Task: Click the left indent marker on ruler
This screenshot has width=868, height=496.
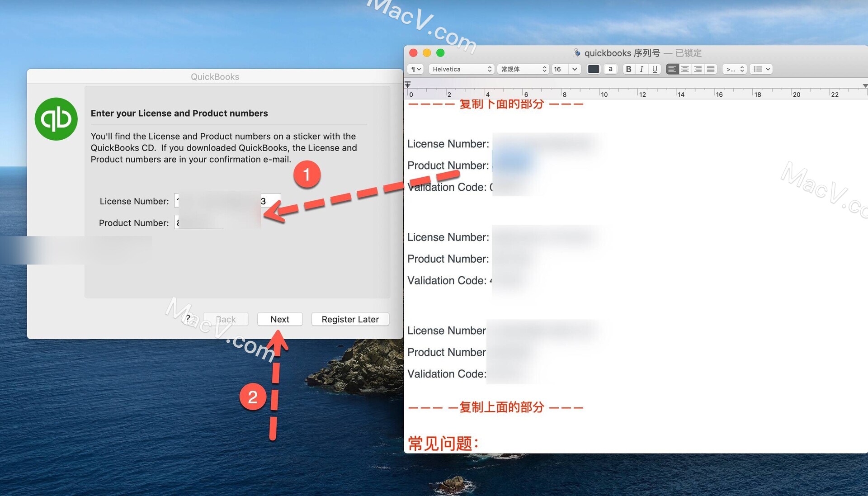Action: (x=408, y=85)
